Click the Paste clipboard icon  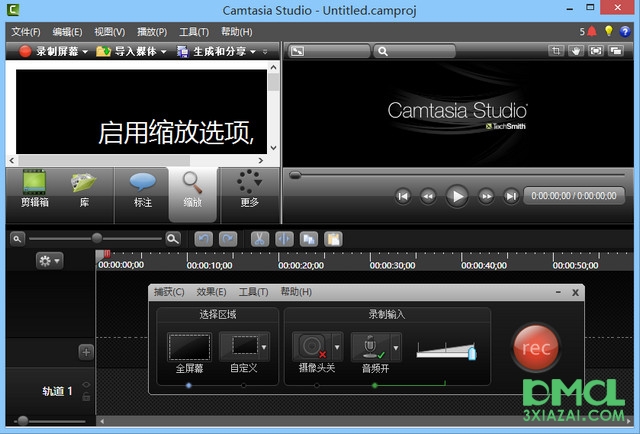coord(333,239)
